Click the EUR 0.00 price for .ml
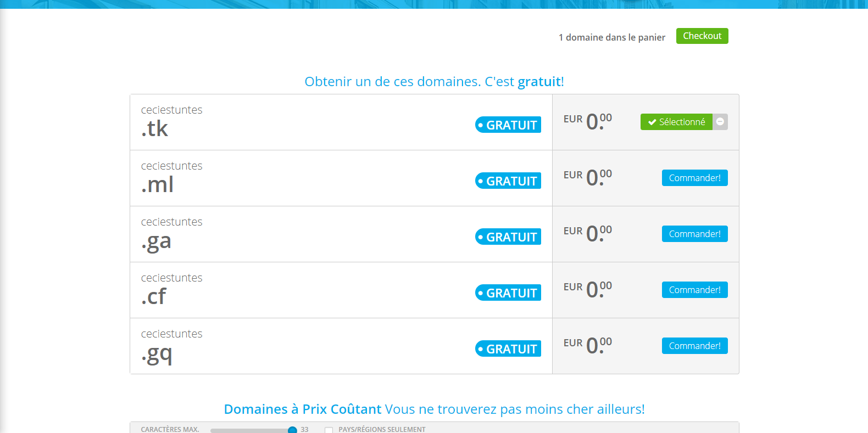 coord(587,177)
